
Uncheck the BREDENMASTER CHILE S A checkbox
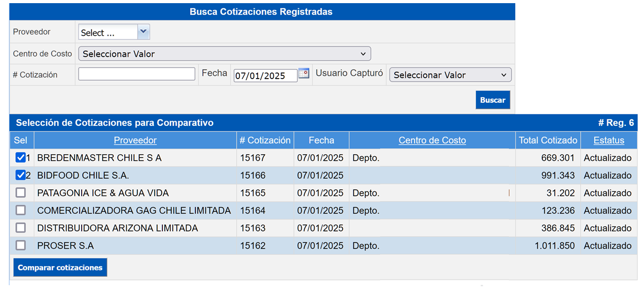pyautogui.click(x=20, y=158)
